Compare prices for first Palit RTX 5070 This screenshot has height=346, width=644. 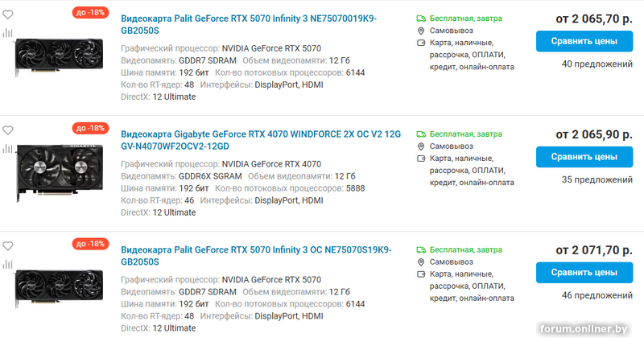click(x=584, y=40)
